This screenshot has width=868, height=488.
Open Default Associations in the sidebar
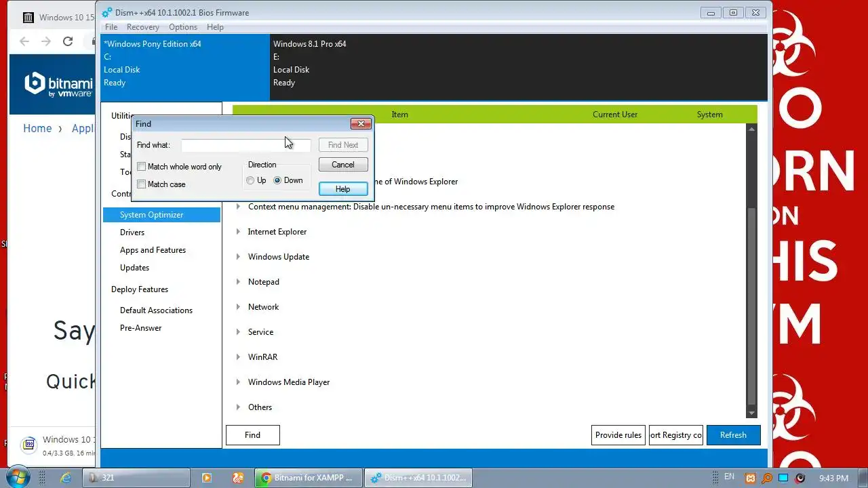(156, 310)
